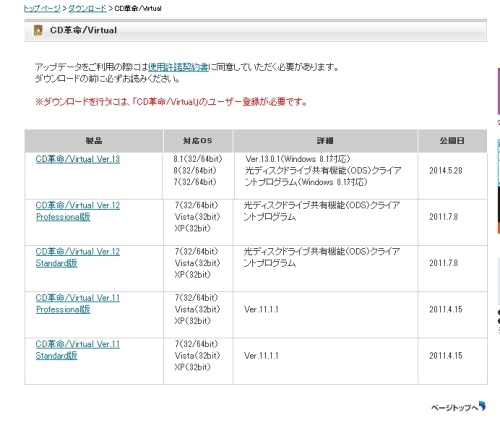Click the CD革命/Virtual breadcrumb text
Viewport: 500px width, 423px height.
[x=138, y=9]
